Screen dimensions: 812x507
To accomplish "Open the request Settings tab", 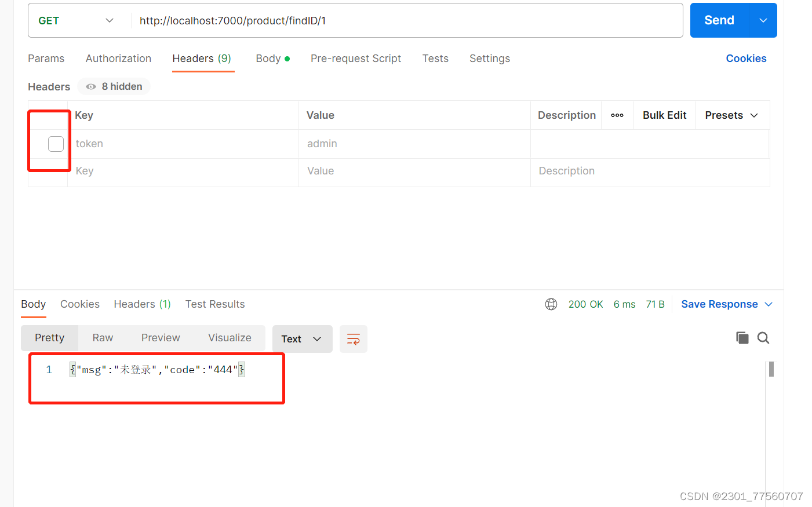I will point(490,59).
